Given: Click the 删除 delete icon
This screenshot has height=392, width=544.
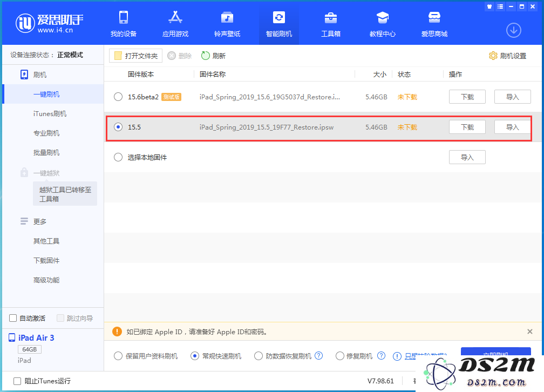Looking at the screenshot, I should (x=172, y=56).
